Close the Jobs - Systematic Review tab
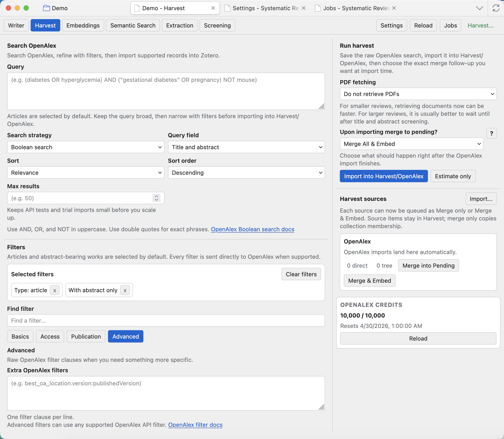The width and height of the screenshot is (504, 439). pos(394,8)
